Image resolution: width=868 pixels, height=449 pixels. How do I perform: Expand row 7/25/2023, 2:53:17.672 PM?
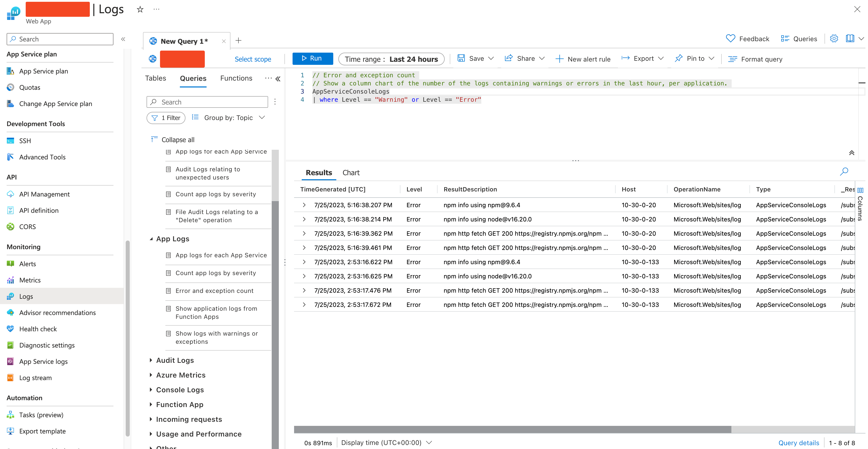click(304, 305)
